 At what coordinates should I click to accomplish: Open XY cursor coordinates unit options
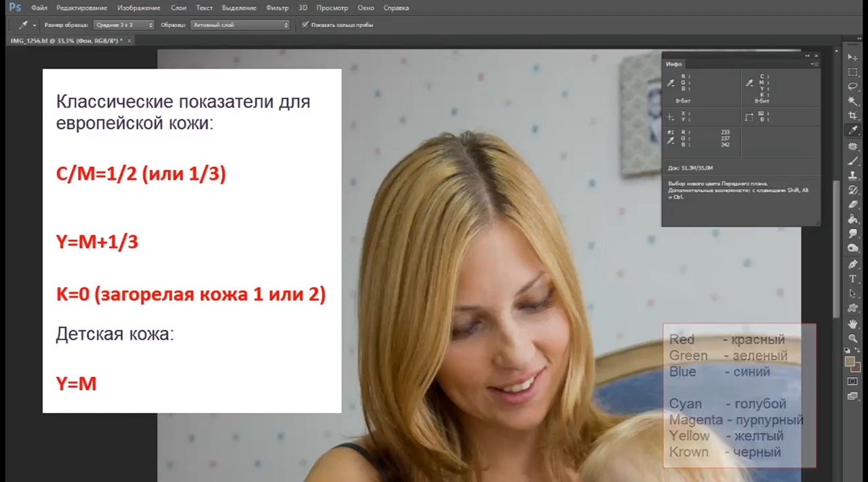[671, 116]
